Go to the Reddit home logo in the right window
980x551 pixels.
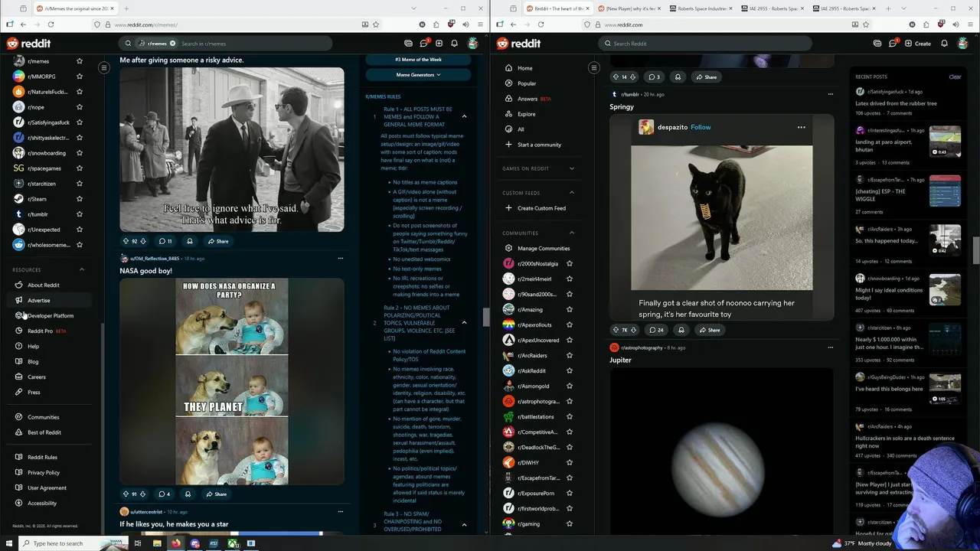point(518,44)
